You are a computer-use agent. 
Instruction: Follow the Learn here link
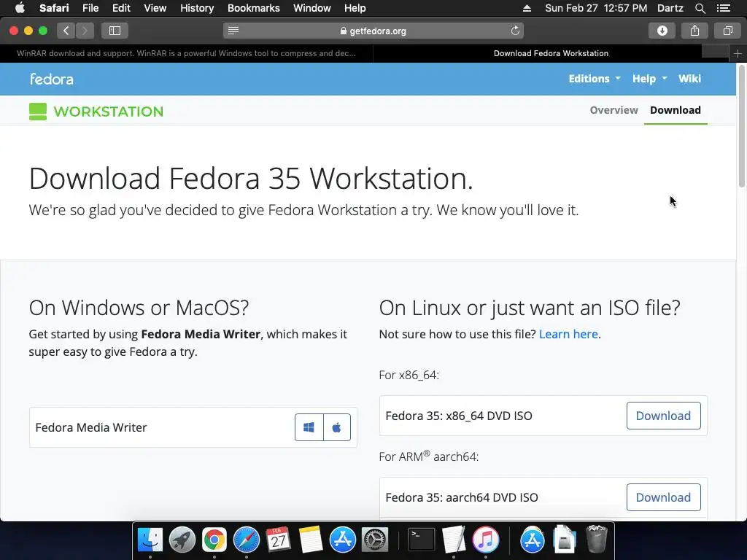[x=568, y=334]
